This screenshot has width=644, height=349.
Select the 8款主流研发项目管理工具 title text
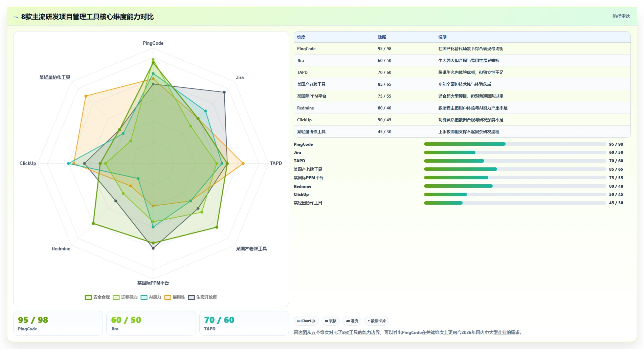pyautogui.click(x=87, y=17)
